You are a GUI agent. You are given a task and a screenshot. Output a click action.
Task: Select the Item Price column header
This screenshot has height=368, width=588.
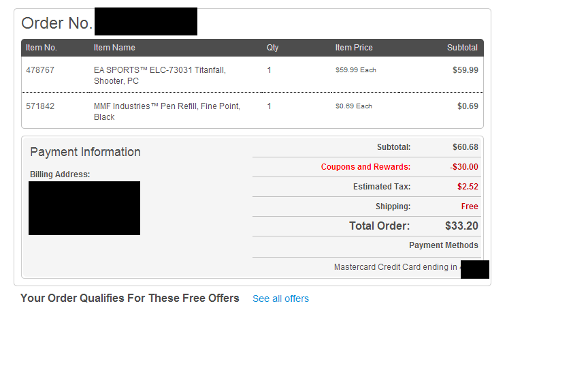[x=354, y=48]
